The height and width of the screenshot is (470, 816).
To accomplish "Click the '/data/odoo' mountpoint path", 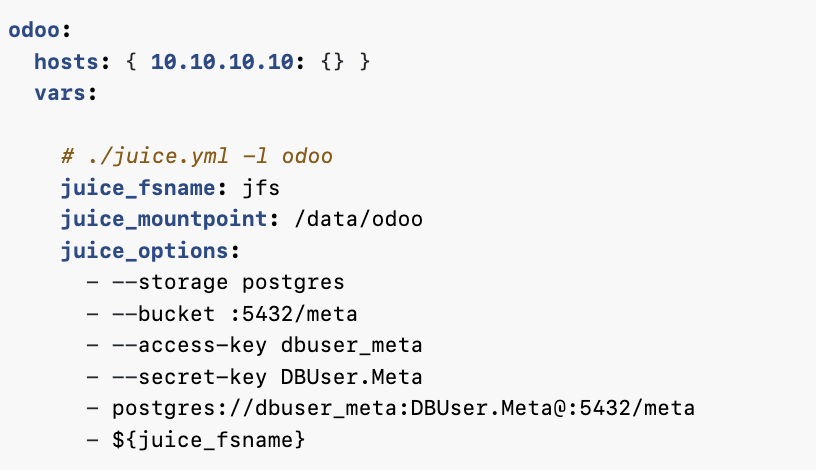I will tap(359, 219).
